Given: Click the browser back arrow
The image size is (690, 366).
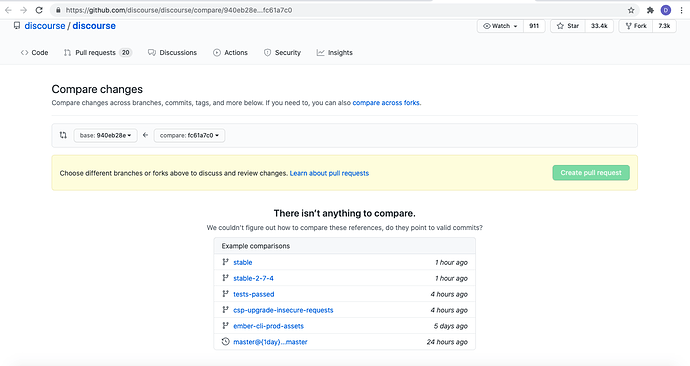Looking at the screenshot, I should [8, 10].
